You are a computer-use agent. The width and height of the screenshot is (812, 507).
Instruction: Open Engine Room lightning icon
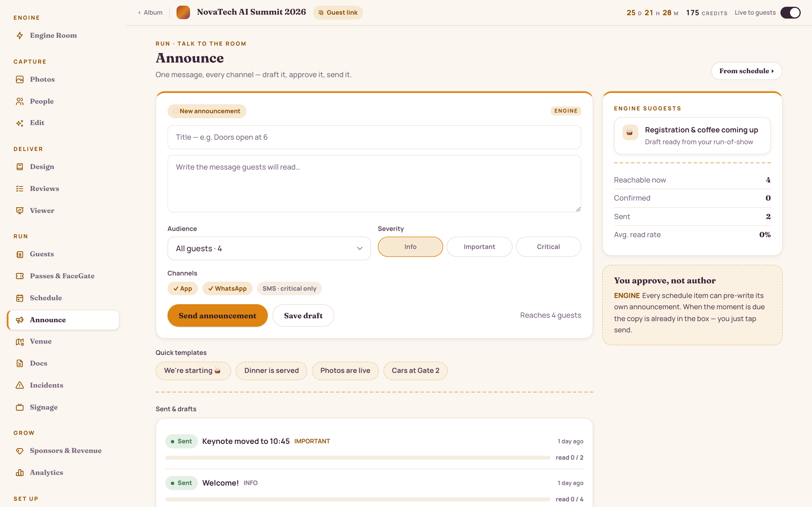[20, 35]
